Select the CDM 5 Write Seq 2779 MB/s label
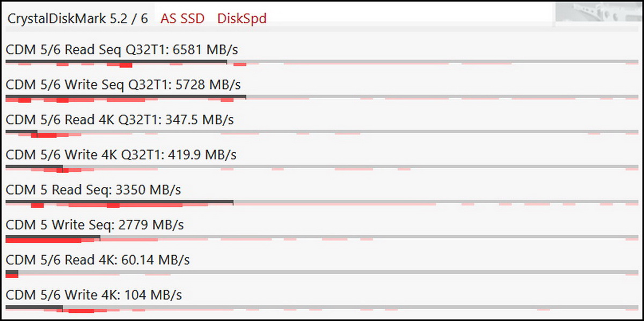This screenshot has height=321, width=644. 95,225
